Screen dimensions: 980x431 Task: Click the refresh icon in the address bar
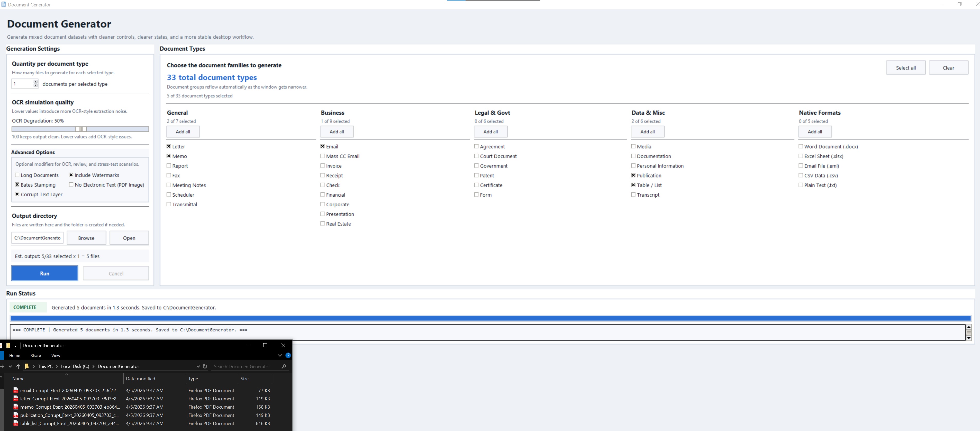[205, 366]
